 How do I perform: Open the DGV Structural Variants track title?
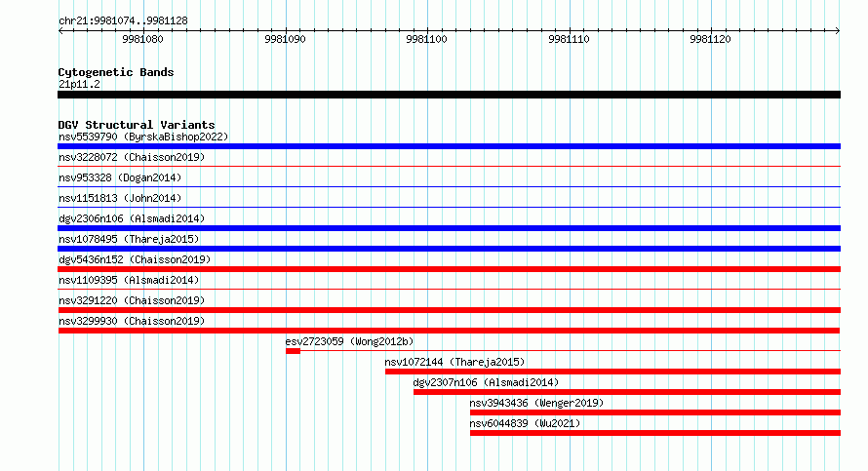[x=137, y=125]
